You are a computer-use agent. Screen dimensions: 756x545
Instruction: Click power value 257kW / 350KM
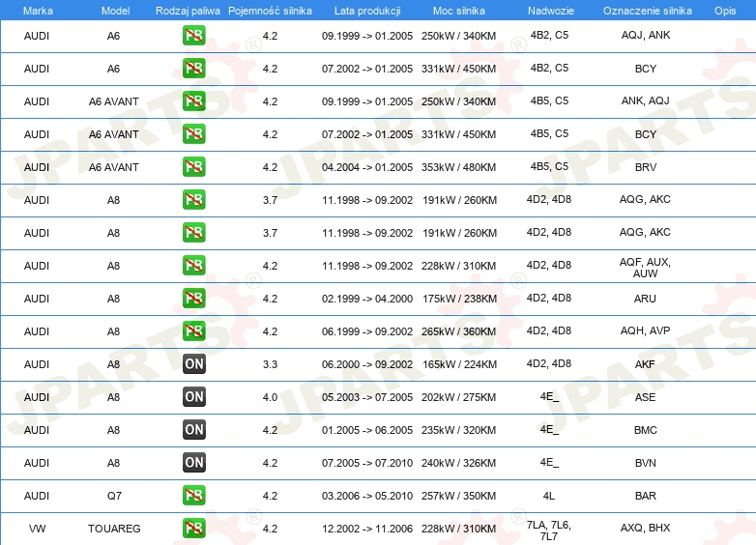coord(458,496)
